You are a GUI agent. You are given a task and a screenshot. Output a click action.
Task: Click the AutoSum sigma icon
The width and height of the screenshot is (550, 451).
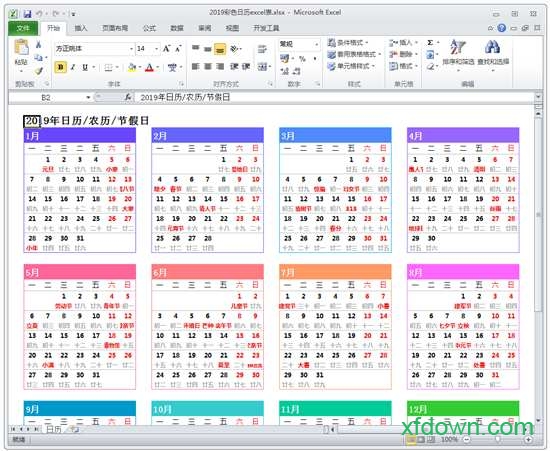click(x=430, y=43)
